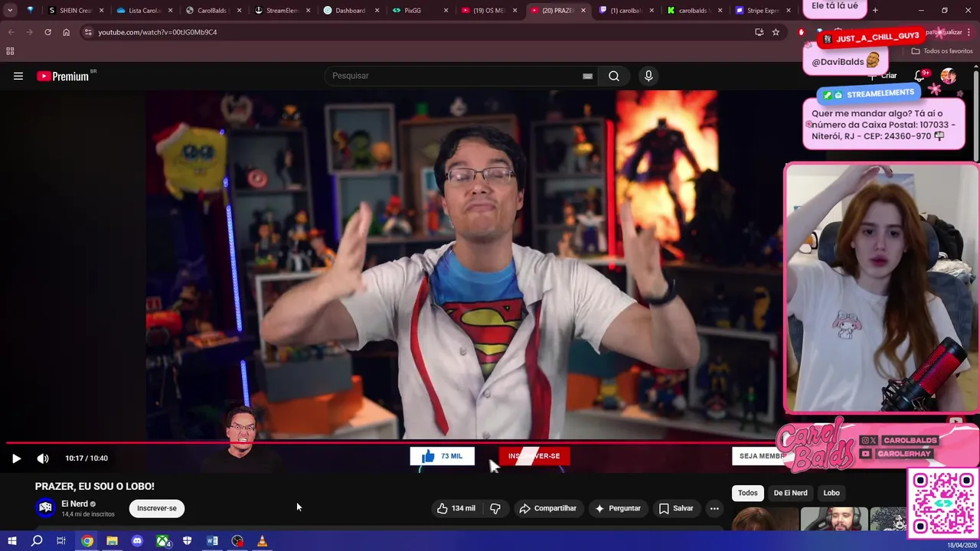
Task: Open Windows taskbar search
Action: click(37, 541)
